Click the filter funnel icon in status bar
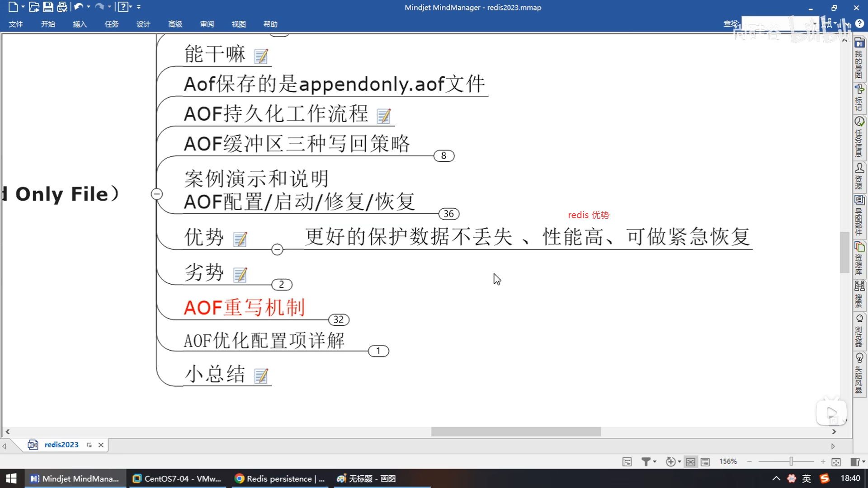 [646, 461]
